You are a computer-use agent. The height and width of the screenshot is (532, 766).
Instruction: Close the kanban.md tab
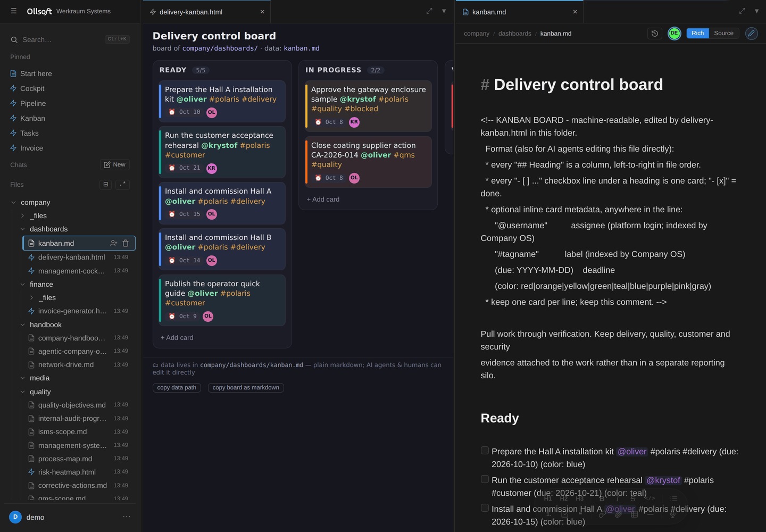(575, 12)
